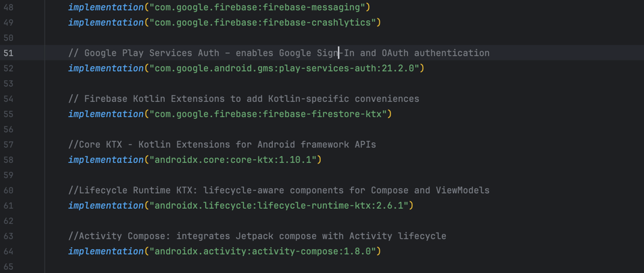This screenshot has height=273, width=644.
Task: Click the Google Play Services Auth comment
Action: 279,53
